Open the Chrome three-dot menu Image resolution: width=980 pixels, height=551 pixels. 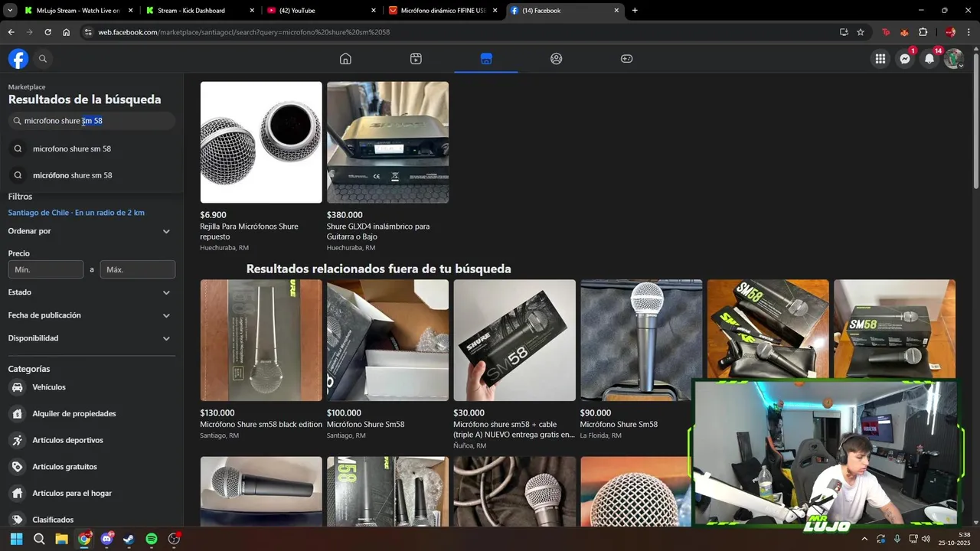click(x=969, y=32)
